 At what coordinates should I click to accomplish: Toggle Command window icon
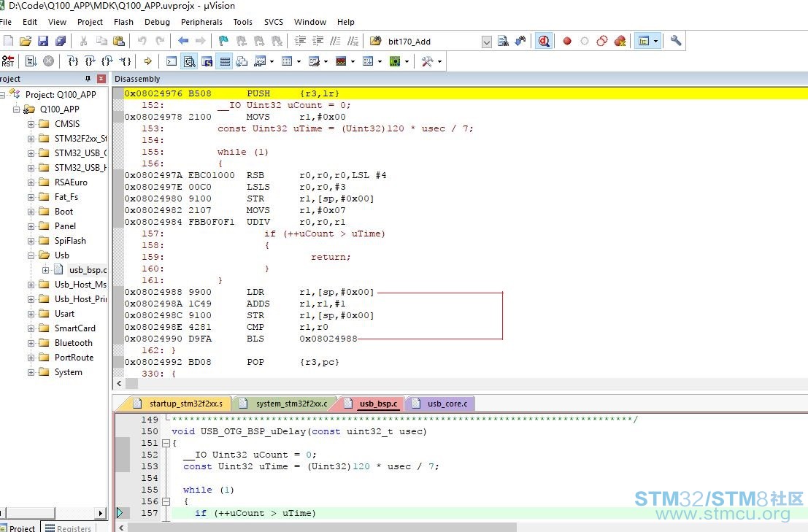pyautogui.click(x=172, y=61)
